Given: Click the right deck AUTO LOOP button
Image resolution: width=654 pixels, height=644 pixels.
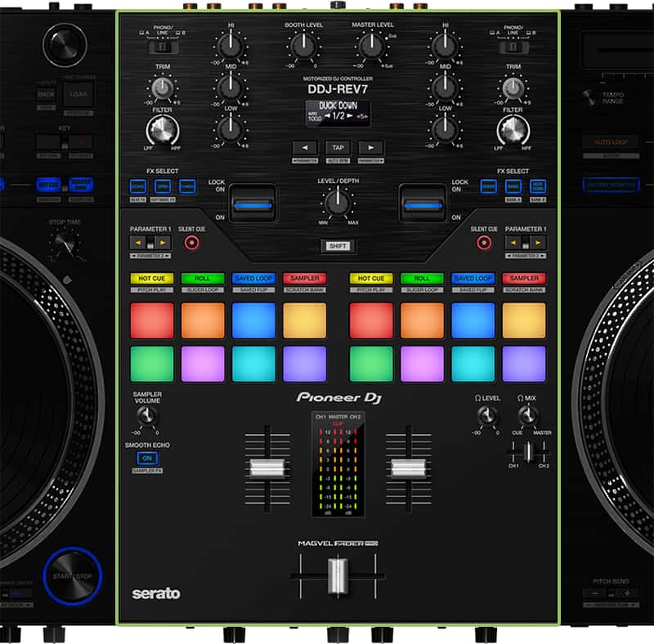Looking at the screenshot, I should point(611,142).
